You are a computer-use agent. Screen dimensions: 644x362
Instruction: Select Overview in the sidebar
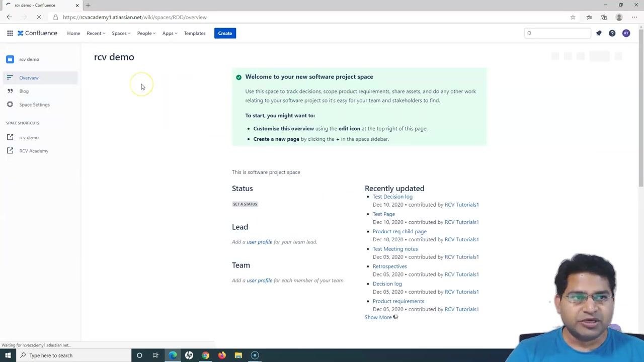click(40, 77)
